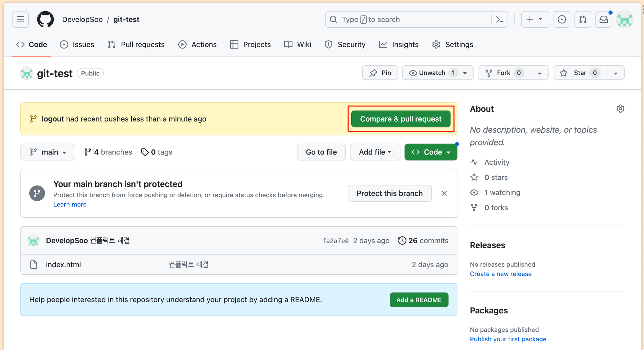Open the issues icon in header

pyautogui.click(x=562, y=20)
